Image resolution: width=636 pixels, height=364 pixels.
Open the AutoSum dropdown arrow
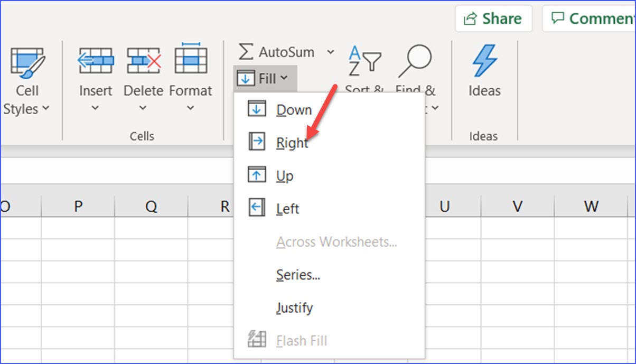click(x=331, y=52)
